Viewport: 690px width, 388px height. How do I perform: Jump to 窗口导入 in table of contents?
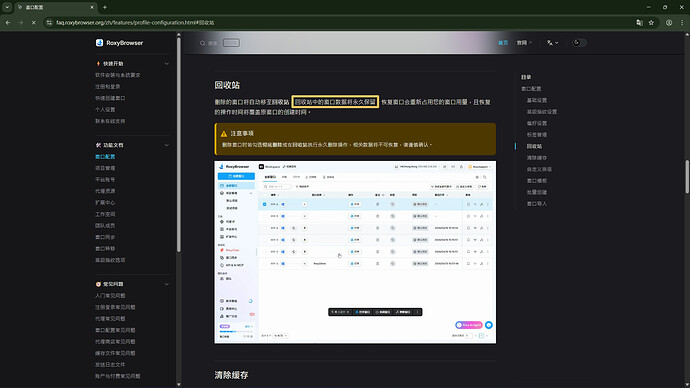[537, 204]
